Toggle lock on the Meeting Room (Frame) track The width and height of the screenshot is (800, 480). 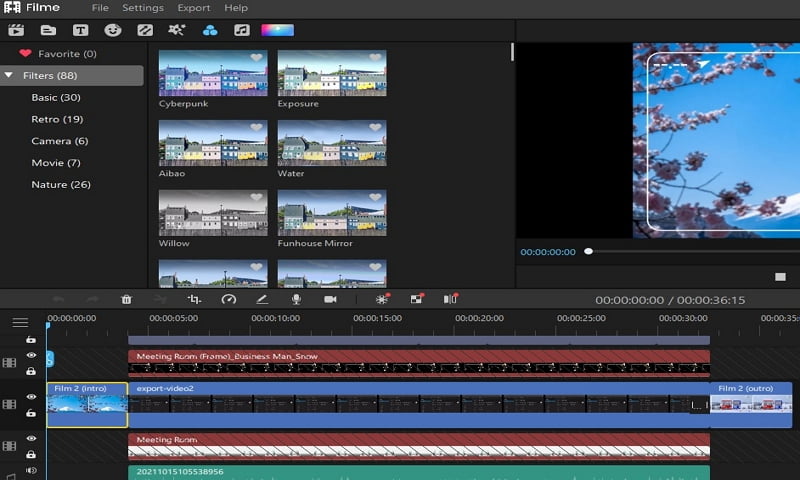31,371
